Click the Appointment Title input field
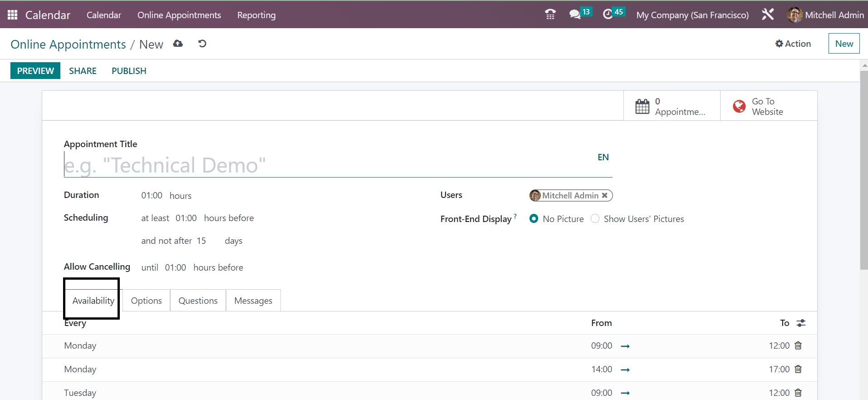Screen dimensions: 868x400 (327, 165)
